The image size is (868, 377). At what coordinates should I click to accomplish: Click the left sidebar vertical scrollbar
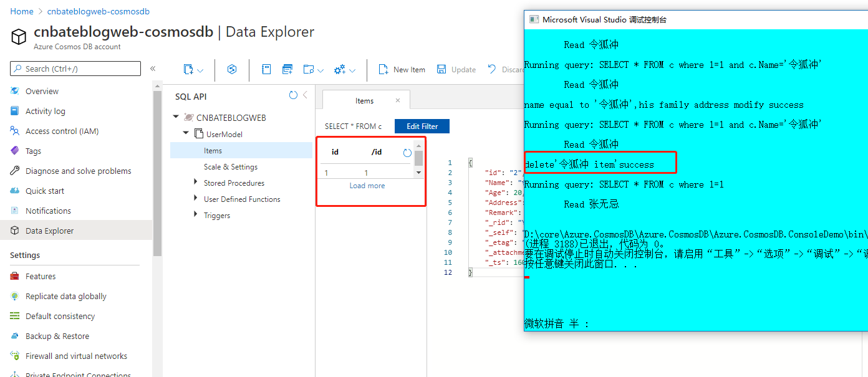[158, 173]
